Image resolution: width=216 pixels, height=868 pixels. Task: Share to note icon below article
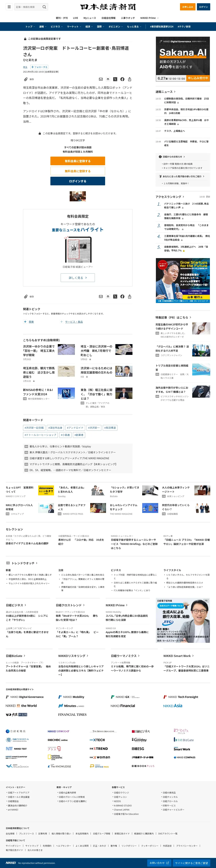[108, 297]
